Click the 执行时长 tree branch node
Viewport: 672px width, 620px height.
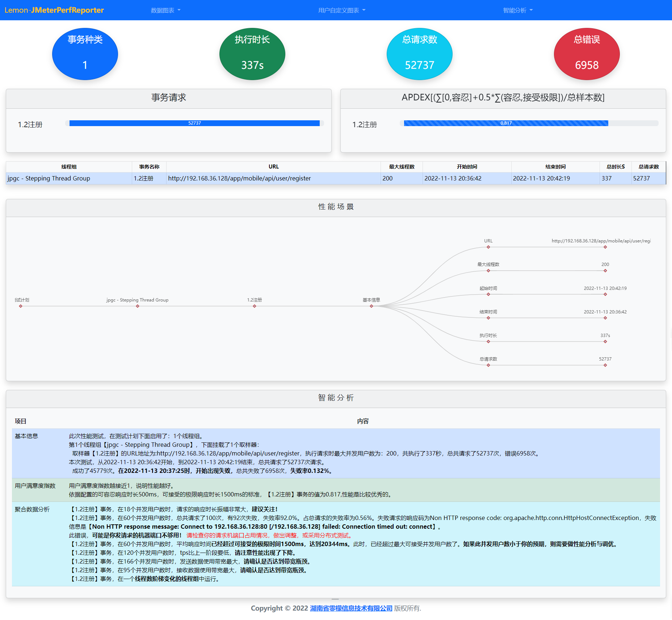tap(488, 342)
